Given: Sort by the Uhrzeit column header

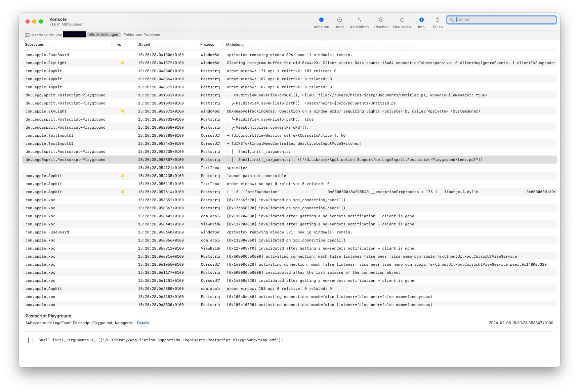Looking at the screenshot, I should pos(144,44).
